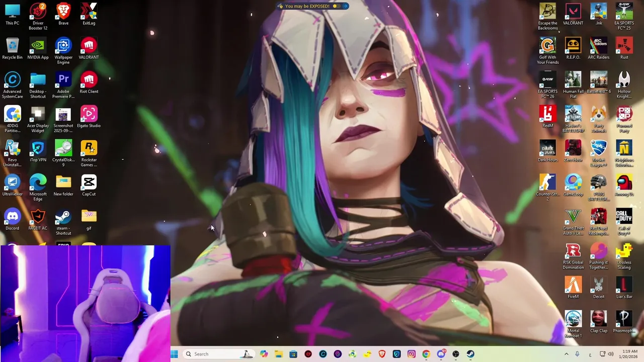
Task: Open Golf With Your Friends
Action: (x=547, y=51)
